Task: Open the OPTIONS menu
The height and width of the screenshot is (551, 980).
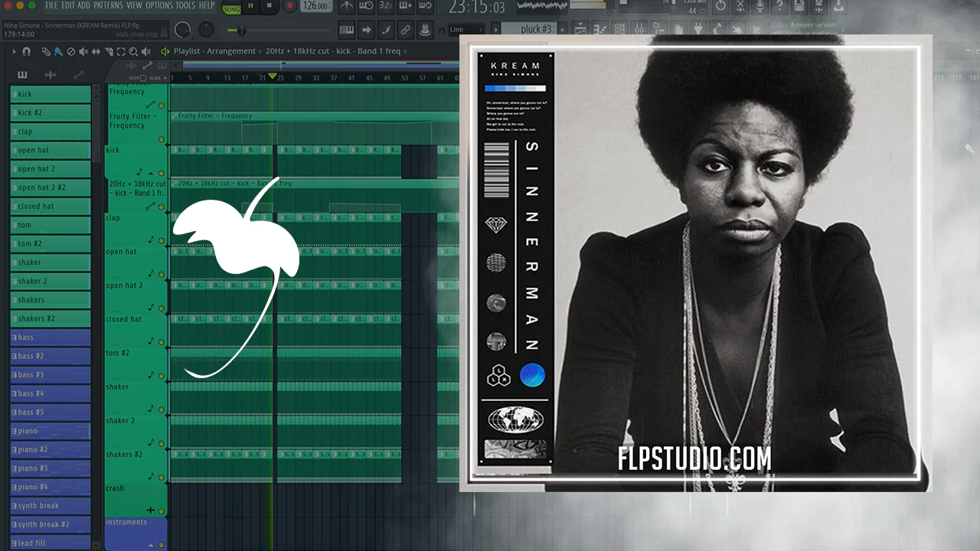Action: pos(159,5)
